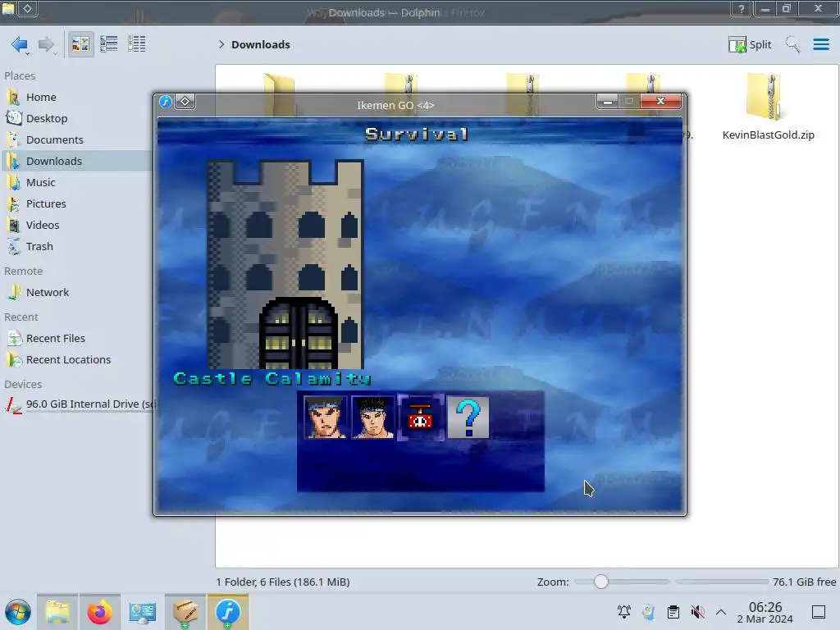Open the system settings taskbar icon

click(142, 612)
